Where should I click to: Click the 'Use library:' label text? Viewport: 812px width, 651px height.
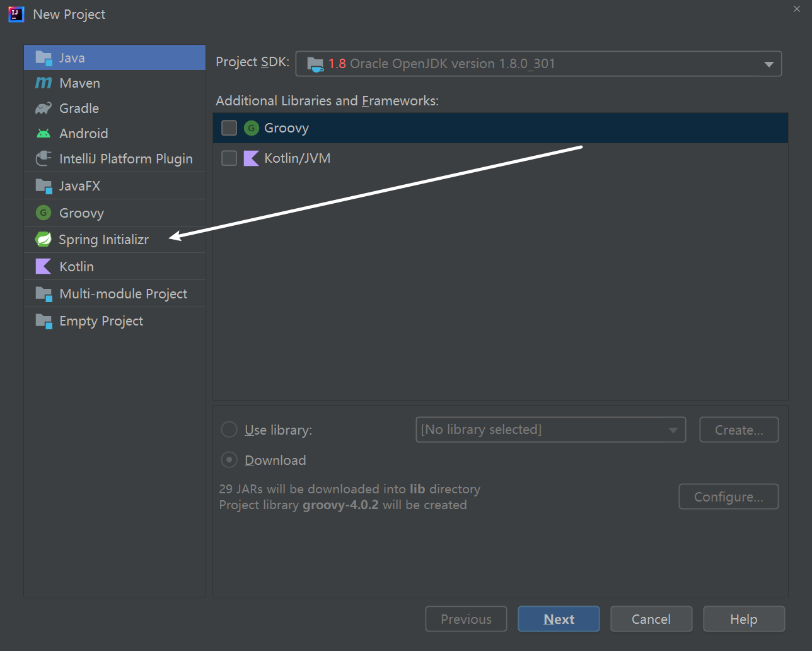(278, 430)
